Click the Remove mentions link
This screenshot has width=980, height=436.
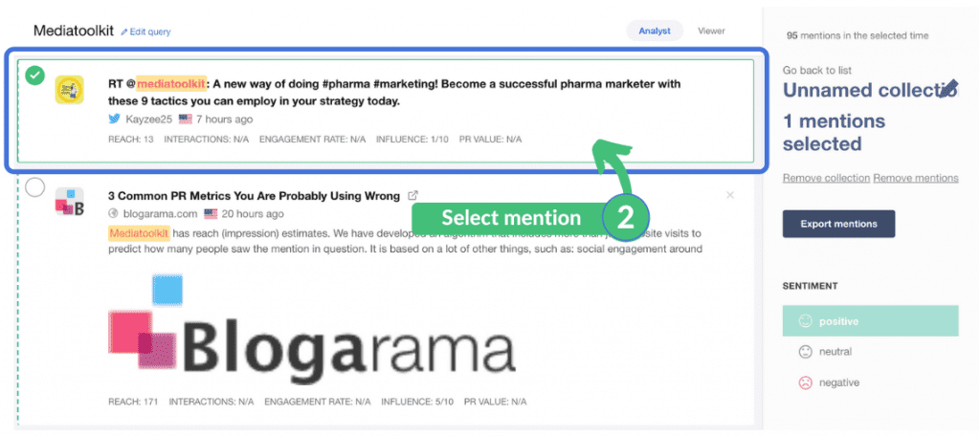916,178
